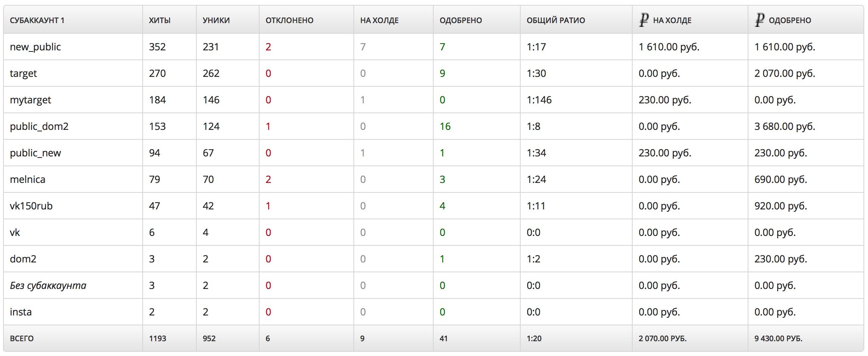The image size is (868, 356).
Task: Click the ruble icon beside НА ХОЛДЕ header
Action: coord(644,20)
